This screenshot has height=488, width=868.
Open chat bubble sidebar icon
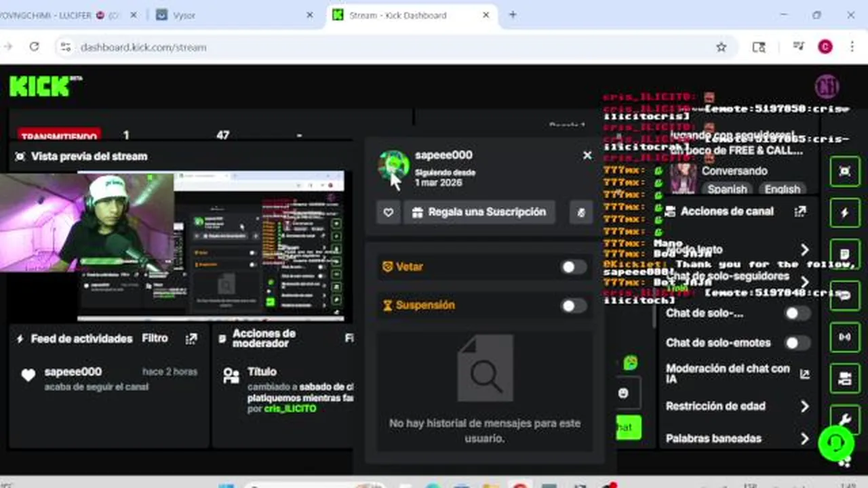845,296
